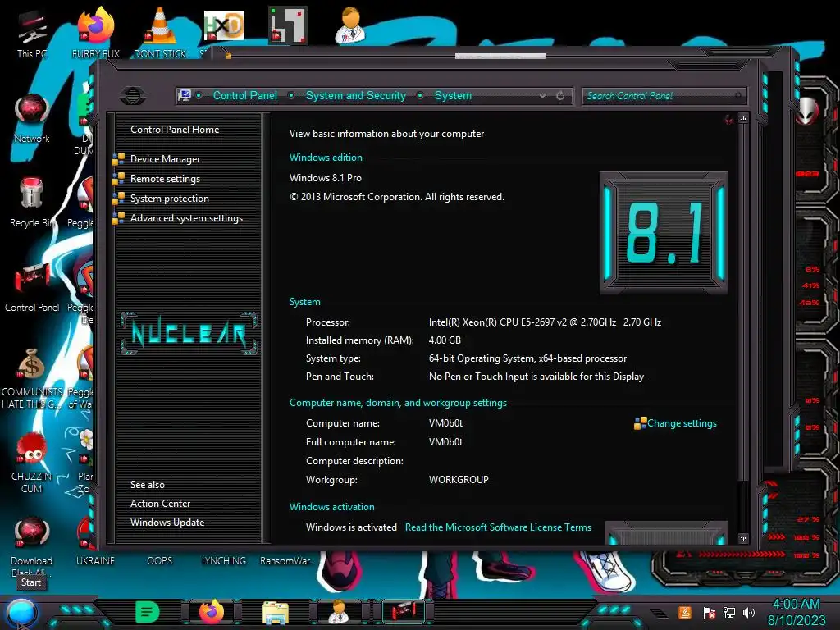Expand the arrow between Control Panel and System and Security

[291, 95]
